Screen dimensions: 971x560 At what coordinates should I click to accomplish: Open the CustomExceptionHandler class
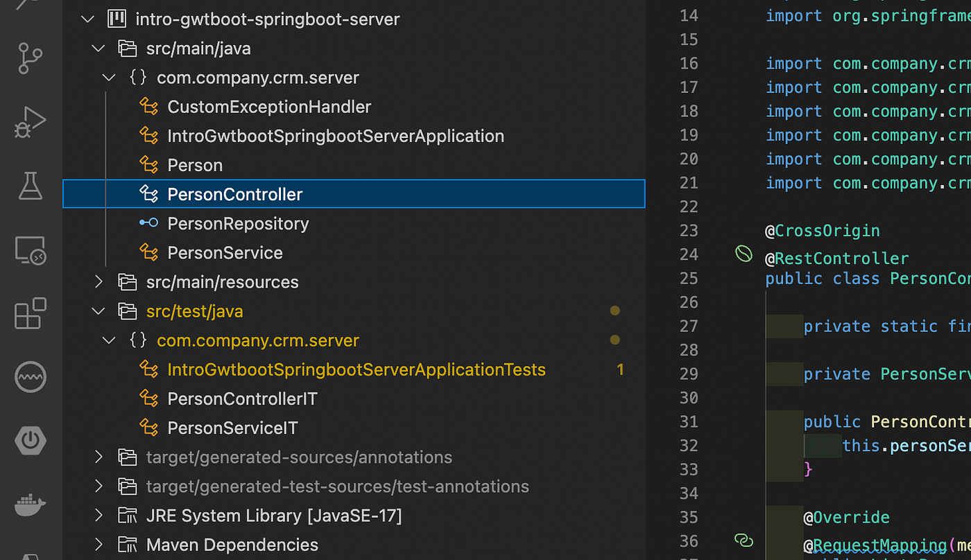(x=269, y=107)
